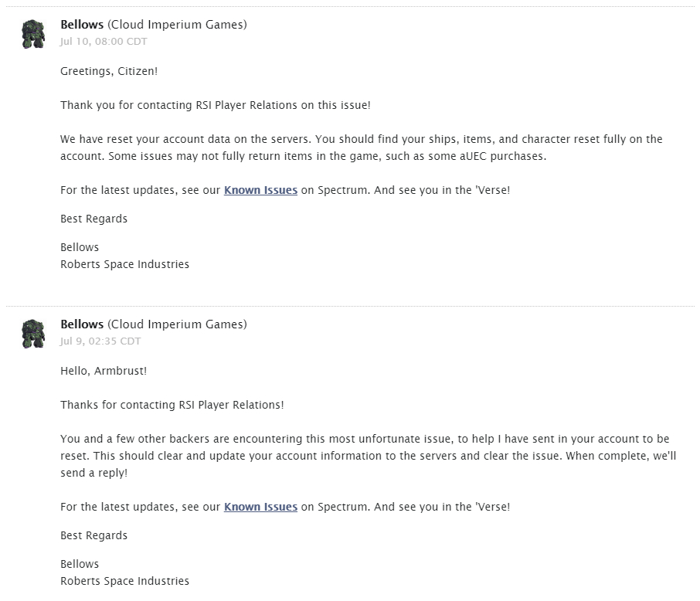
Task: Open Known Issues link in the Jul 10 reply
Action: (260, 190)
